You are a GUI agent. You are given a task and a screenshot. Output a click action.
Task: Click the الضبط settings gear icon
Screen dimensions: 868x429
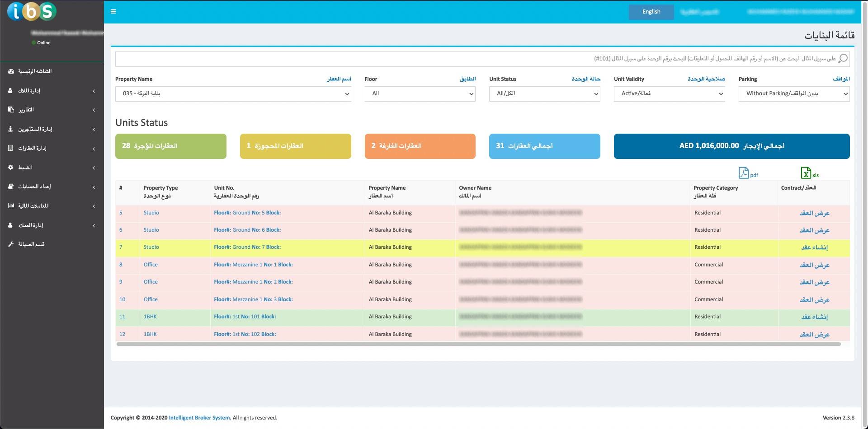(11, 168)
